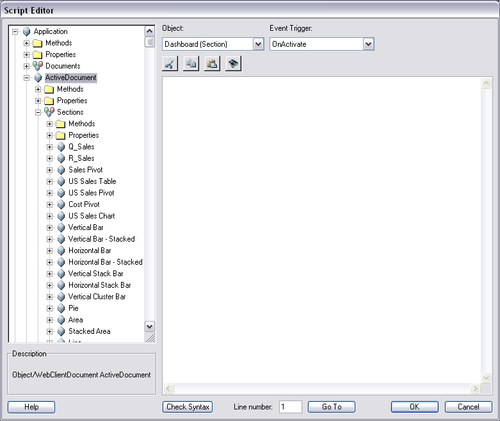Select the Horizontal Bar tree item
Image resolution: width=500 pixels, height=421 pixels.
tap(90, 251)
